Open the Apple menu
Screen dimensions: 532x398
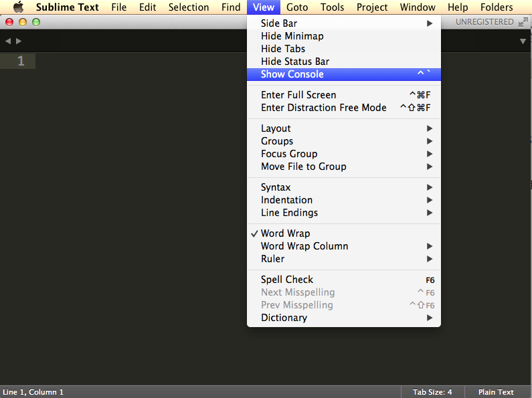click(x=19, y=7)
